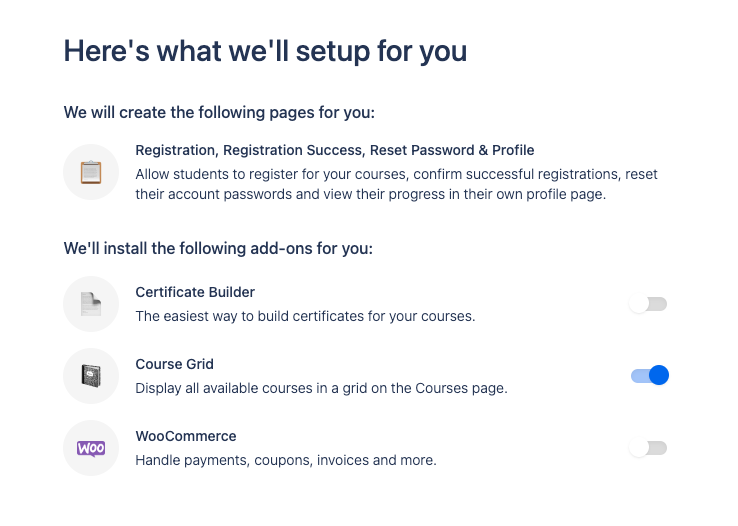Viewport: 738px width, 526px height.
Task: Turn on the WooCommerce add-on toggle
Action: click(648, 448)
